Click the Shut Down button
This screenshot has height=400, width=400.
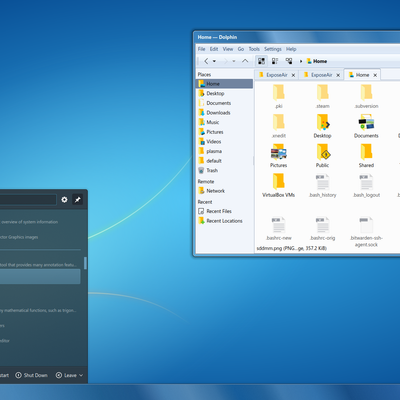[x=31, y=375]
